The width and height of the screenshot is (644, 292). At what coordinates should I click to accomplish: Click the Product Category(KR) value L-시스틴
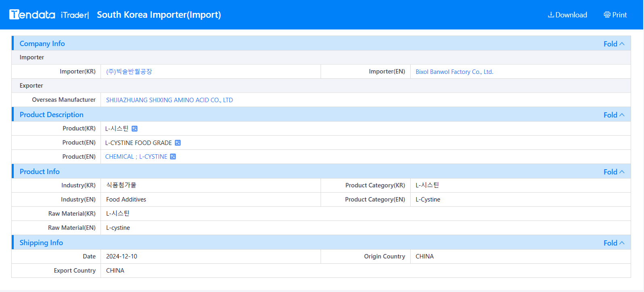(x=427, y=185)
